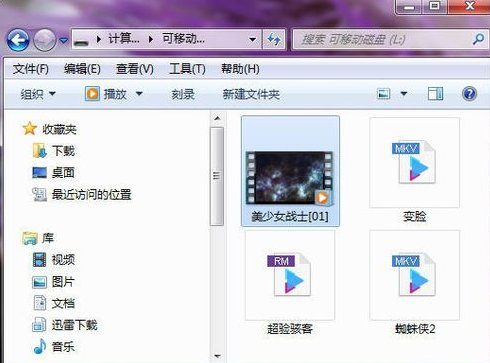Maximize the Explorer window
The image size is (490, 363).
(434, 6)
